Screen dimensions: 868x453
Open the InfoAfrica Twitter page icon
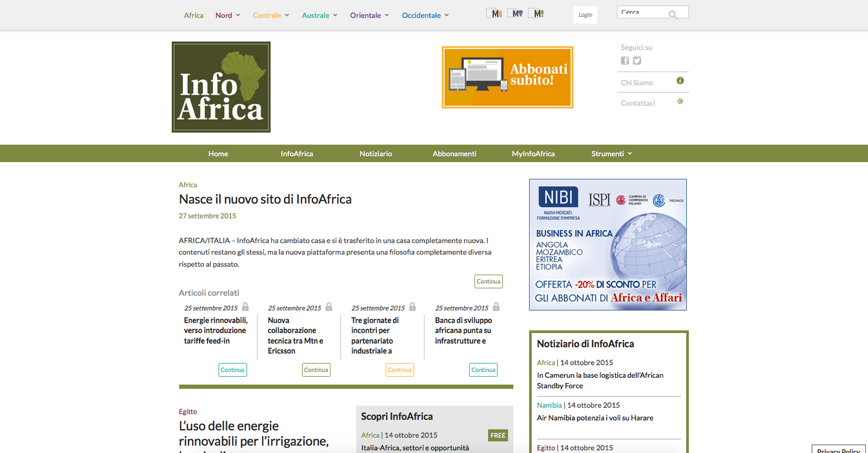coord(637,61)
